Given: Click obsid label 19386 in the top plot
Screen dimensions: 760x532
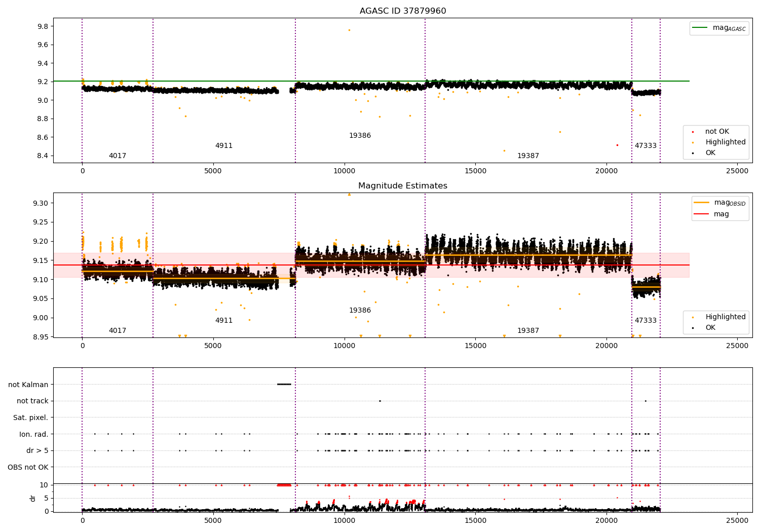Looking at the screenshot, I should point(360,136).
